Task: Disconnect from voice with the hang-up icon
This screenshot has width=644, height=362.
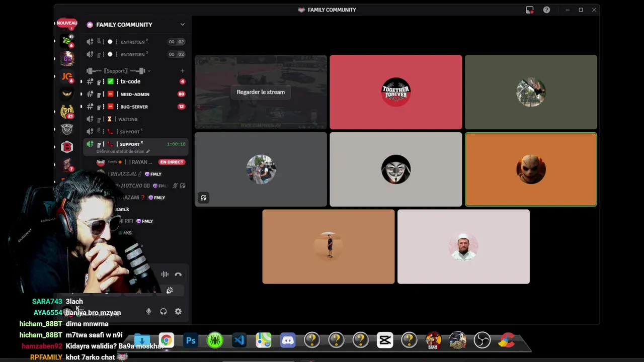Action: click(178, 275)
